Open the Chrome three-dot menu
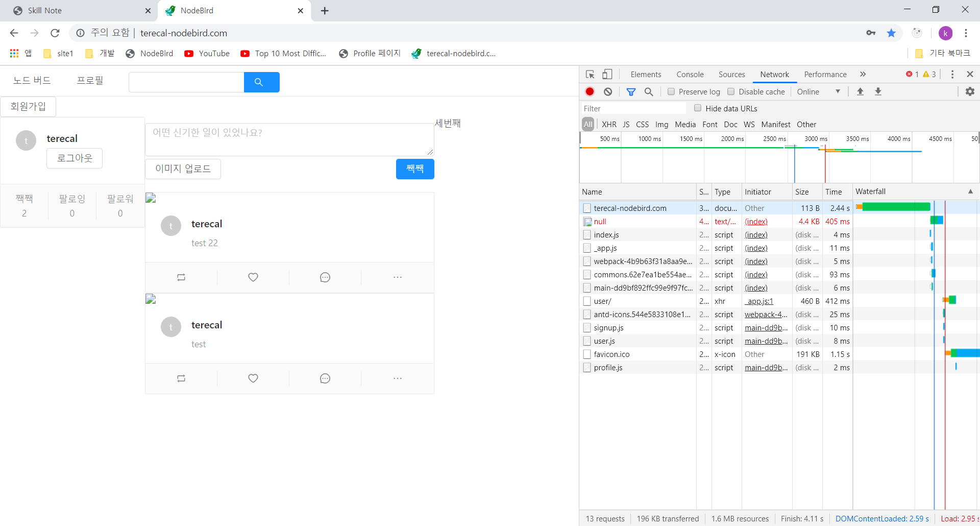 [x=966, y=33]
